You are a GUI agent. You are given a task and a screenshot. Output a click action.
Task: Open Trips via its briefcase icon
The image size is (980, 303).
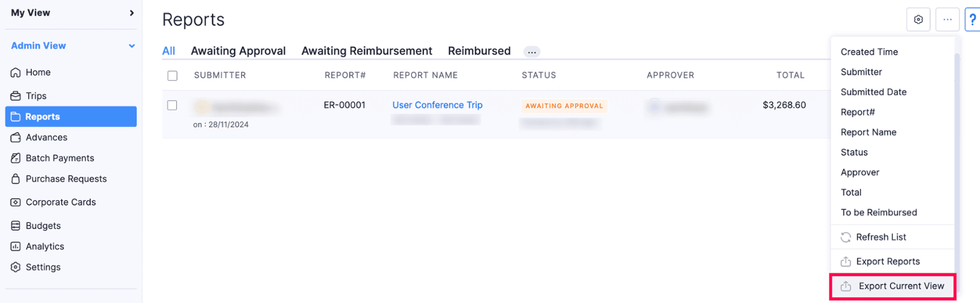[x=16, y=96]
